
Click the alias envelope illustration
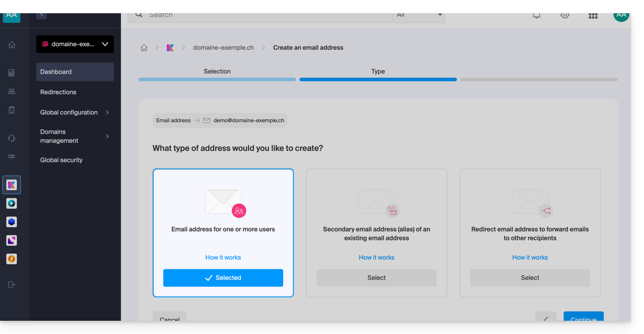378,203
